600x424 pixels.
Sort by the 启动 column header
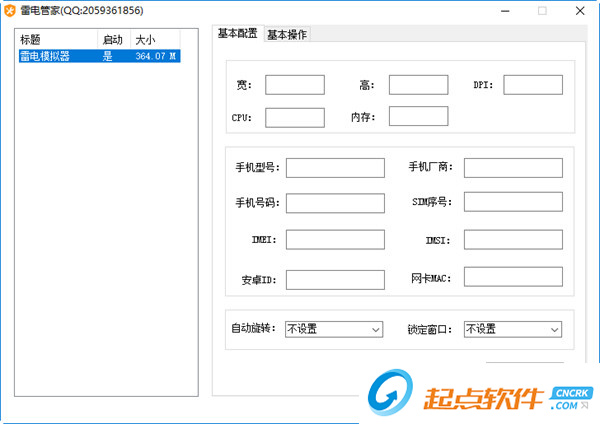(114, 39)
